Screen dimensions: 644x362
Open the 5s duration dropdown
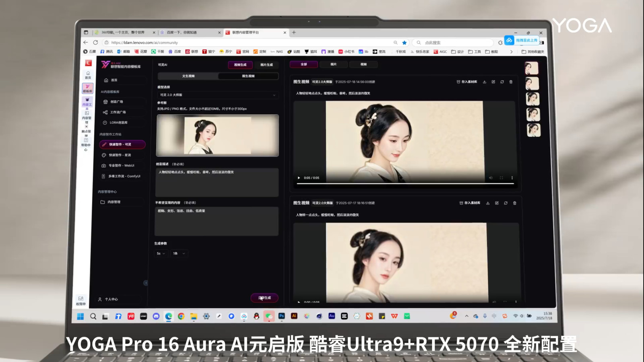coord(161,253)
